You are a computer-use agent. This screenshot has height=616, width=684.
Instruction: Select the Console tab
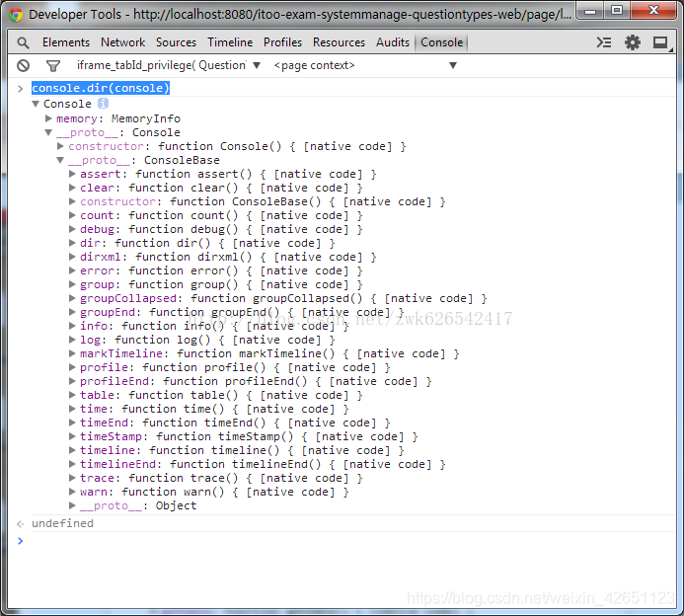[x=441, y=42]
